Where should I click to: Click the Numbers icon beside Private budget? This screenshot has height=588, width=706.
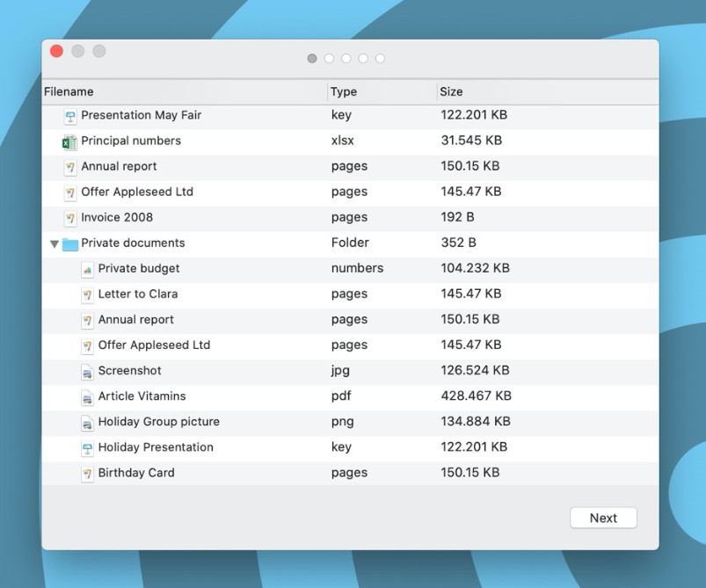(87, 270)
